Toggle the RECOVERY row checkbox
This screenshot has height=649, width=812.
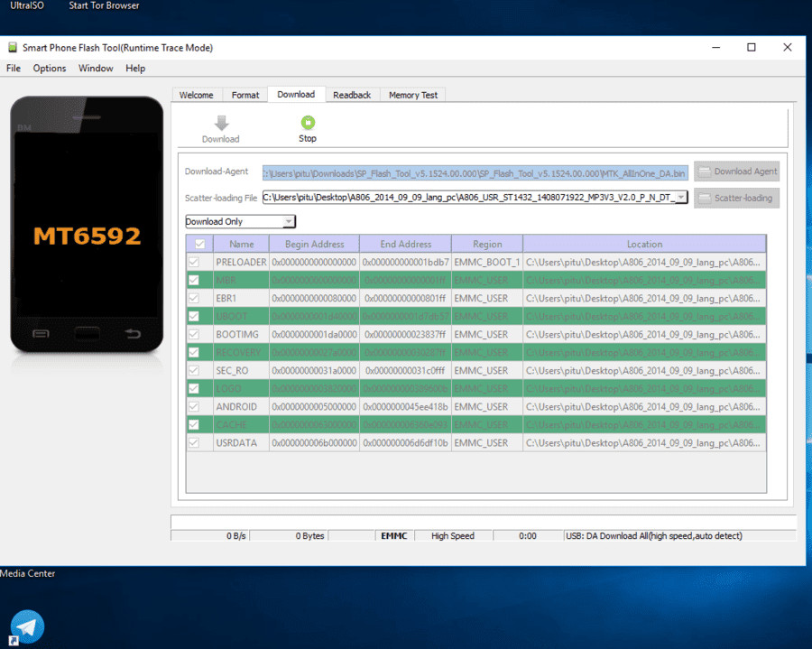click(x=194, y=352)
